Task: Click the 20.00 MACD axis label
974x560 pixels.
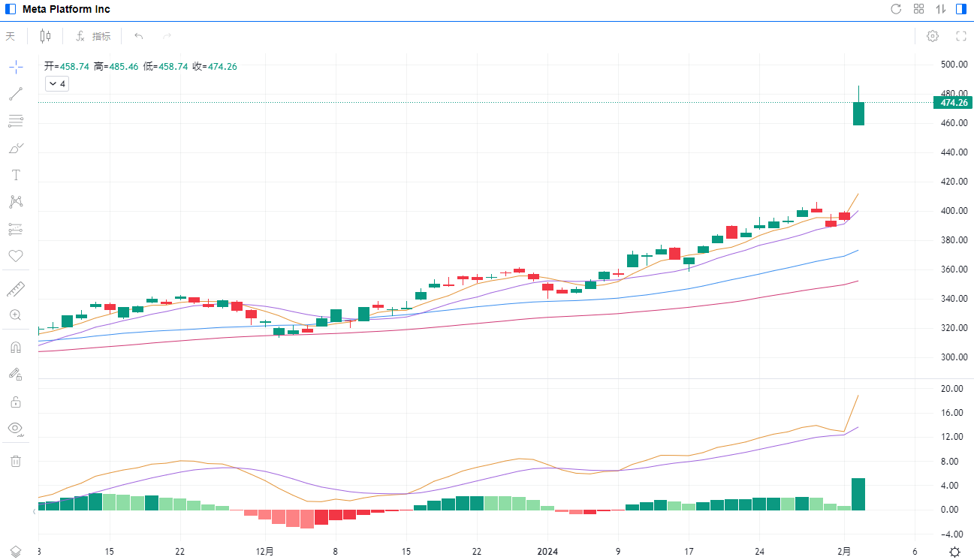Action: coord(952,389)
